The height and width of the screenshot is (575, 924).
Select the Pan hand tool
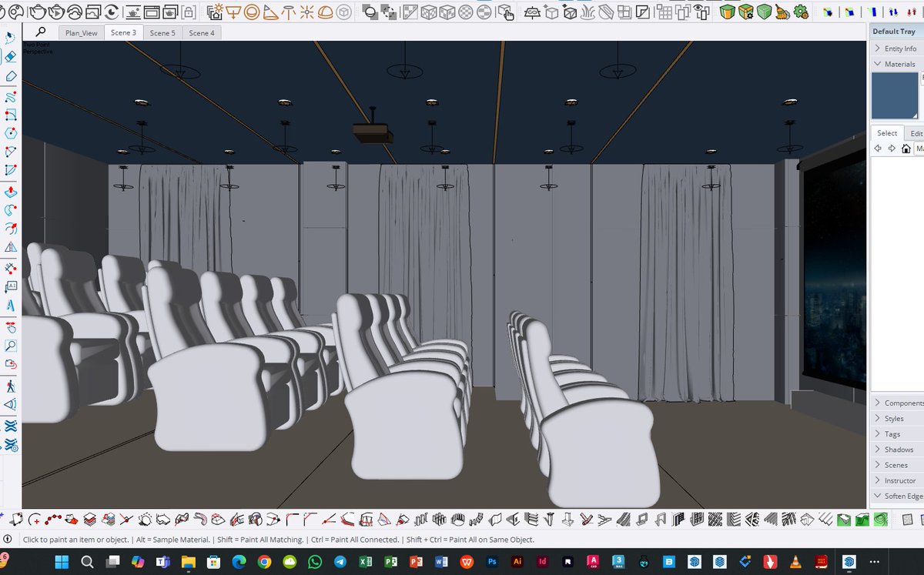(x=11, y=327)
